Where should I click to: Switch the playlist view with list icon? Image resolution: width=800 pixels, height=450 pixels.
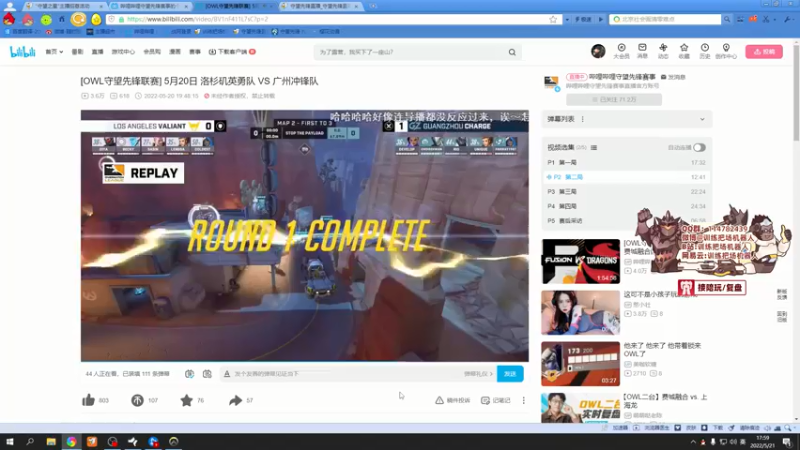pyautogui.click(x=594, y=147)
